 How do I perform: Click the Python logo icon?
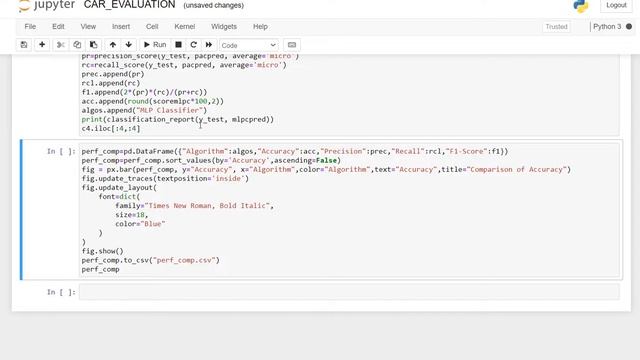[580, 6]
